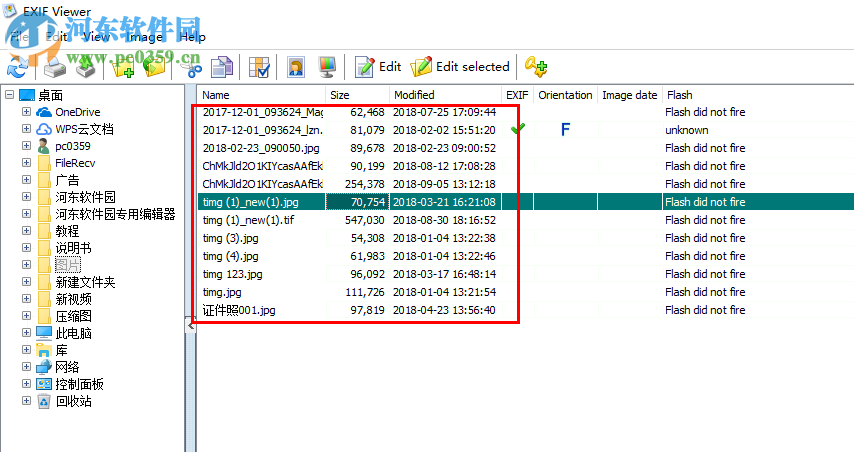Sort by the Modified column header
The height and width of the screenshot is (452, 854).
tap(446, 95)
